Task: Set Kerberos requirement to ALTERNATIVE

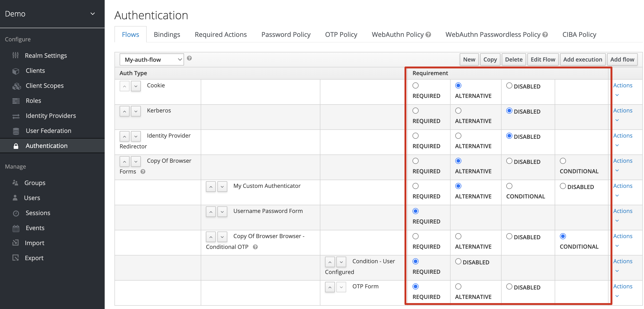Action: pos(458,111)
